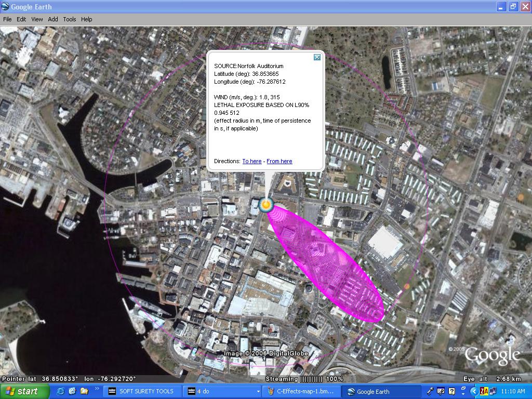The image size is (532, 399).
Task: Click the ZoneAlarm ZA tray icon
Action: [x=484, y=391]
